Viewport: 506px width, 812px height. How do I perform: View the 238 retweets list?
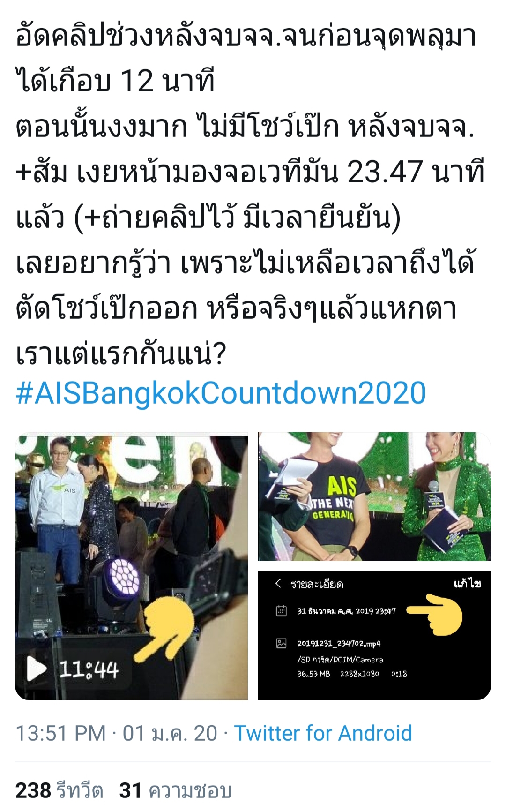coord(59,790)
